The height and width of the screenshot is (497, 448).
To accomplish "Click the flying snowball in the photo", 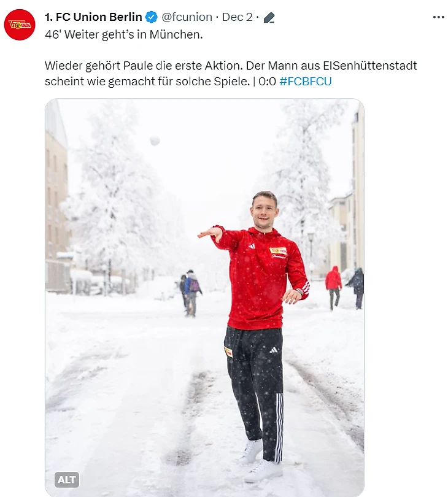I will pyautogui.click(x=155, y=141).
